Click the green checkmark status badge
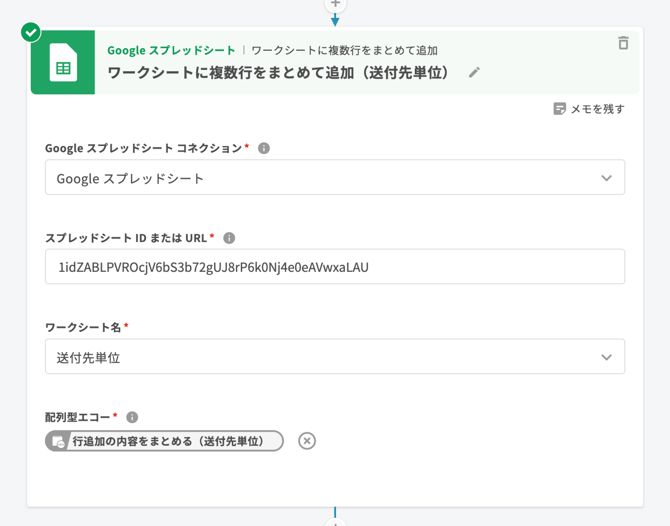The width and height of the screenshot is (670, 526). point(31,32)
